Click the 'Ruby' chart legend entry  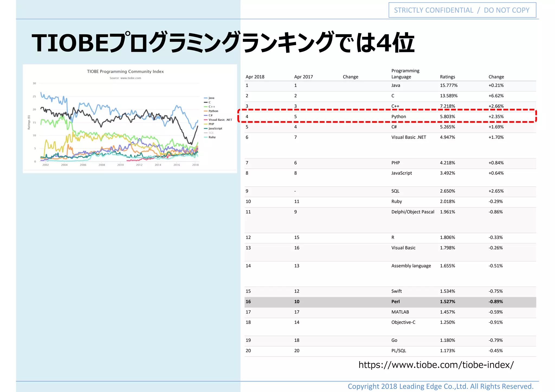(x=210, y=137)
